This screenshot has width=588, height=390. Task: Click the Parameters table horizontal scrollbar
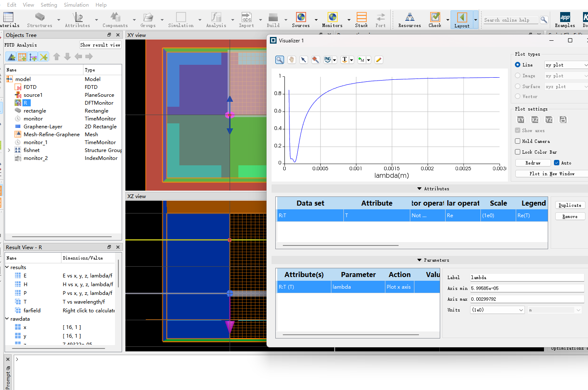(x=352, y=334)
